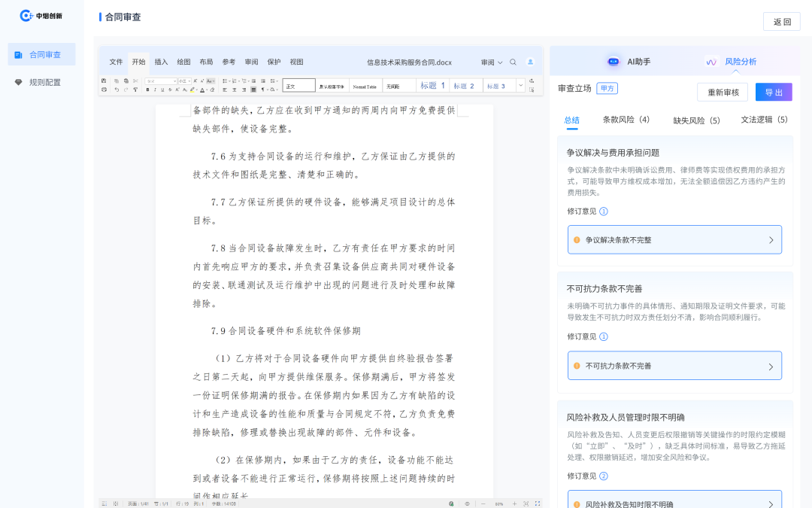Open the change case dropdown
The height and width of the screenshot is (508, 812).
point(211,81)
